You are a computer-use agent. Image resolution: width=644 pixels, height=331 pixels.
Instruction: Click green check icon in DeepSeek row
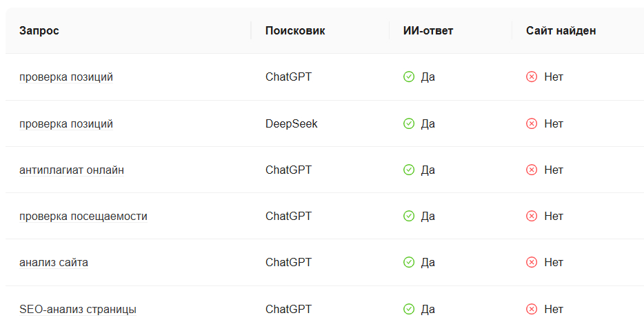(x=409, y=123)
